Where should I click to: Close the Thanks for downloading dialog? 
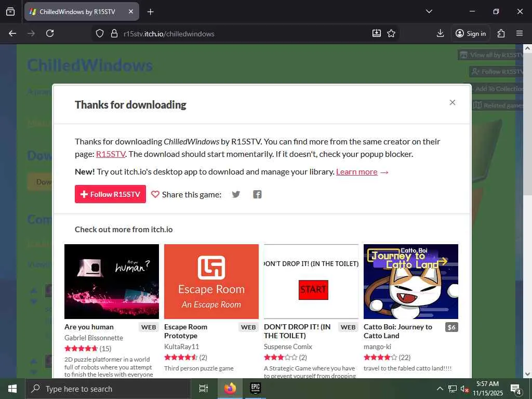coord(453,102)
